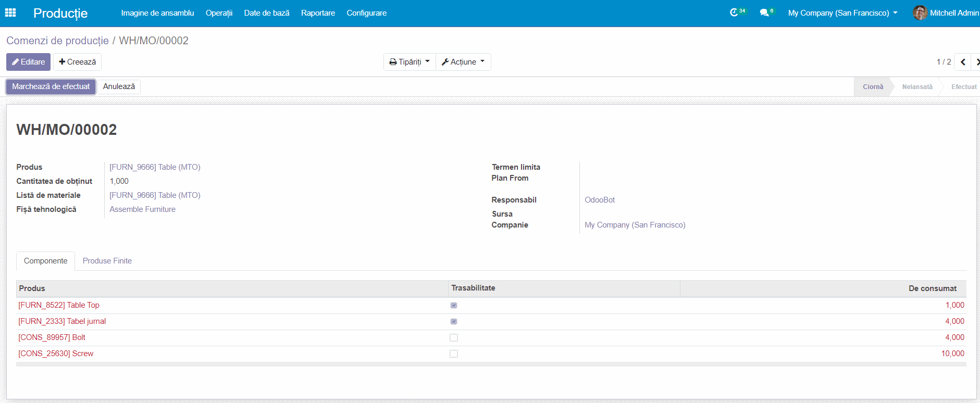This screenshot has width=980, height=403.
Task: Switch to Produse Finite tab
Action: [107, 261]
